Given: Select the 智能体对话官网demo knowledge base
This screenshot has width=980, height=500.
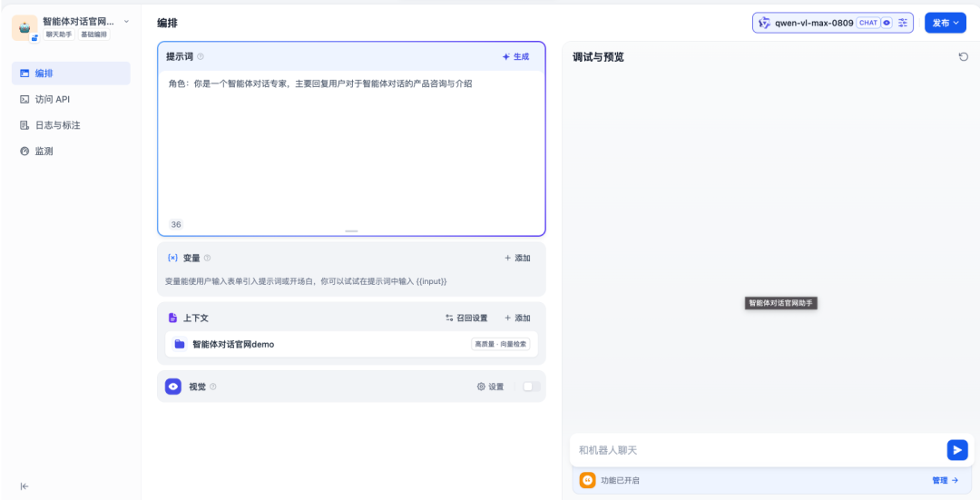Looking at the screenshot, I should [x=351, y=344].
